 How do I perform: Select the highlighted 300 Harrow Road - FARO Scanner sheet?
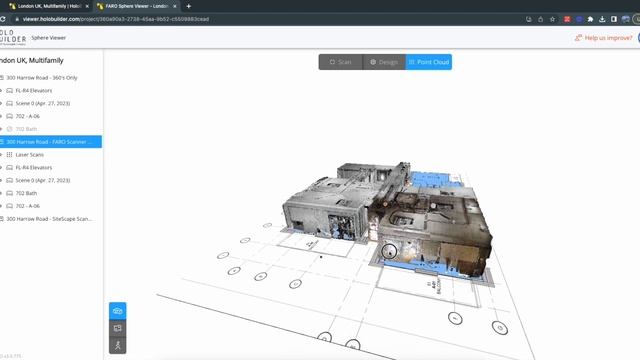51,142
